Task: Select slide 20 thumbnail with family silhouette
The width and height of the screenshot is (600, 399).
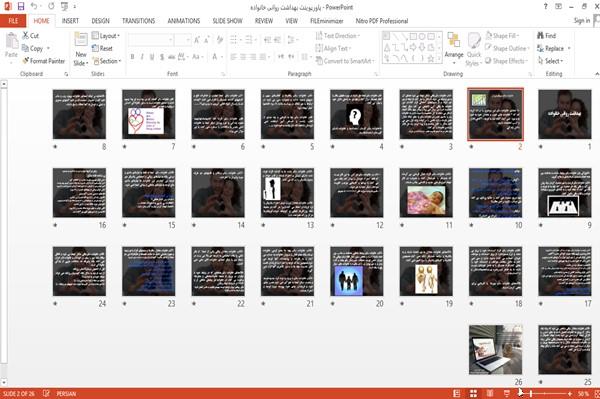Action: [x=357, y=271]
